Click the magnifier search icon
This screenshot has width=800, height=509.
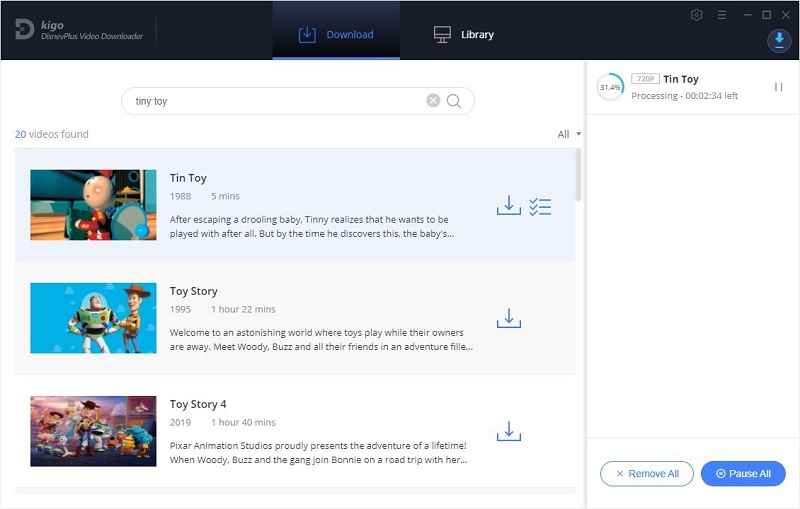(454, 100)
